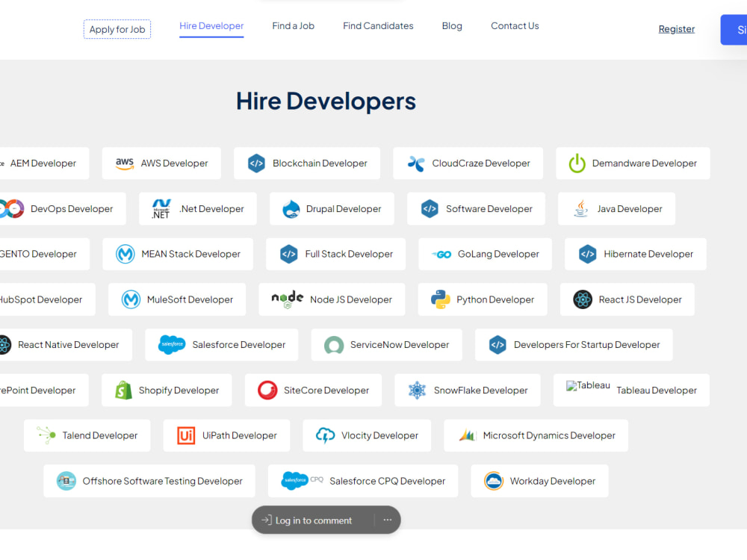Select the MAGENTO Developer label
Image resolution: width=747 pixels, height=560 pixels.
38,255
